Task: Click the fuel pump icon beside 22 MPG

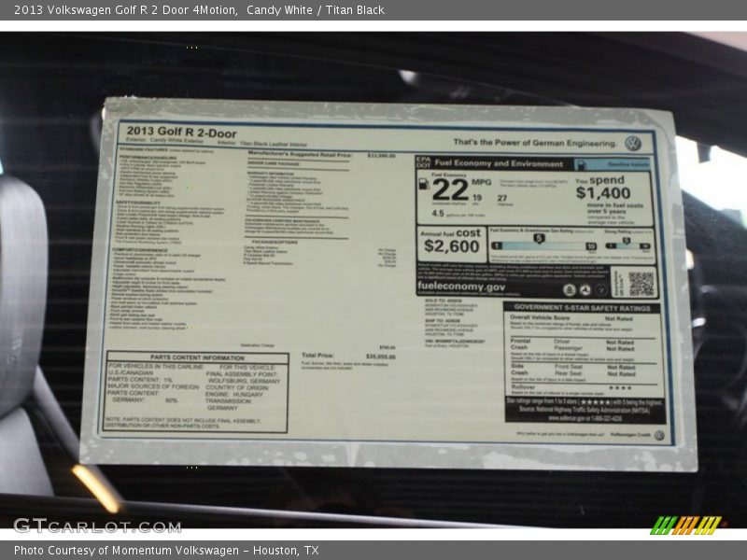Action: 423,184
